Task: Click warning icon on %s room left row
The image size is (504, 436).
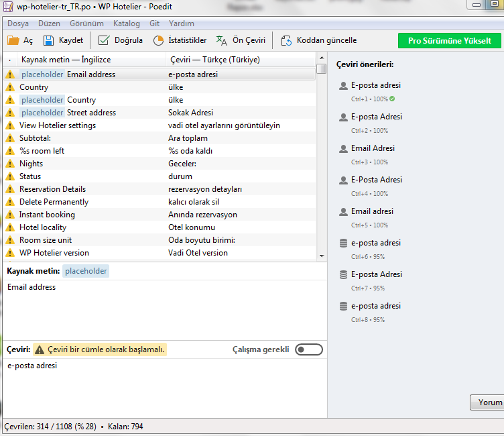Action: tap(10, 151)
